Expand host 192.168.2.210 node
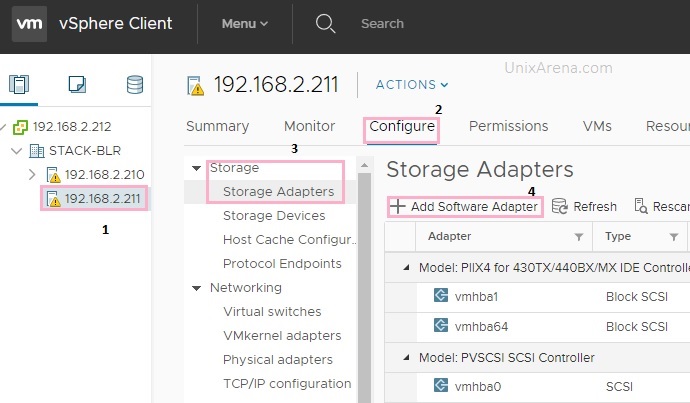 pos(32,175)
